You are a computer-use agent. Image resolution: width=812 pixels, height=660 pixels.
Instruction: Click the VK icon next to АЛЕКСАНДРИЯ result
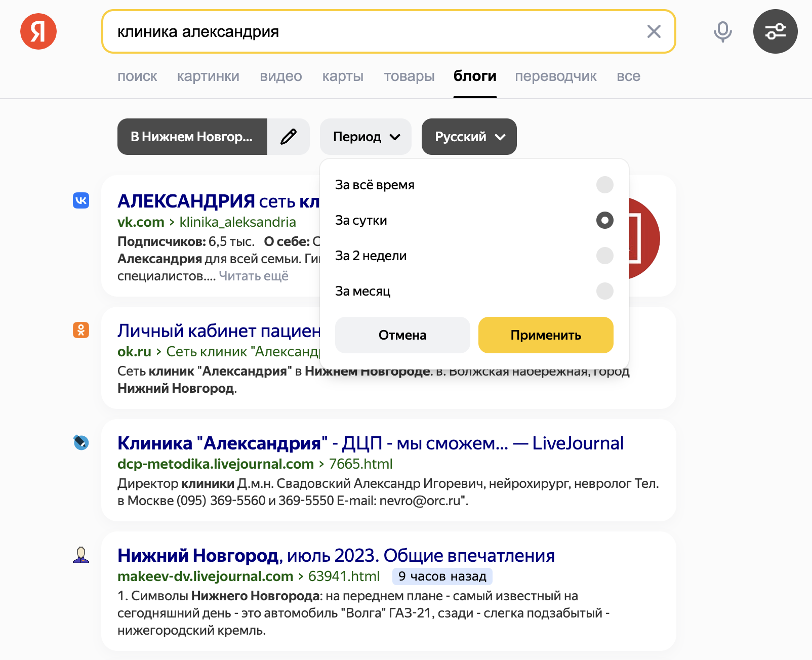point(80,200)
